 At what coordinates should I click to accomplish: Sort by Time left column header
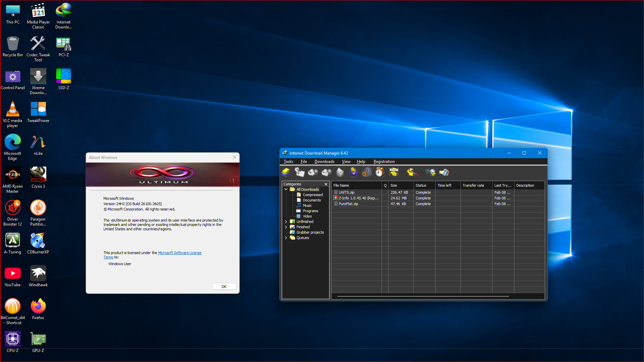[448, 185]
